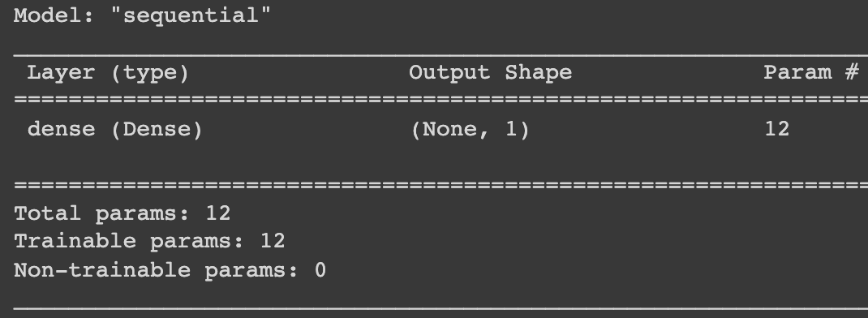Click the word None in output shape
Viewport: 868px width, 318px height.
449,129
